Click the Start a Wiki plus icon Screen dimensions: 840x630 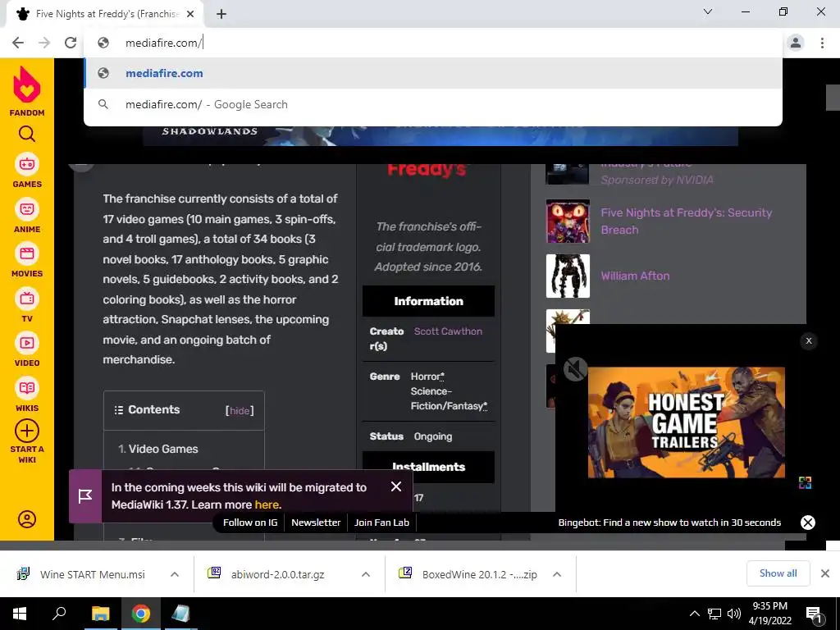coord(27,431)
